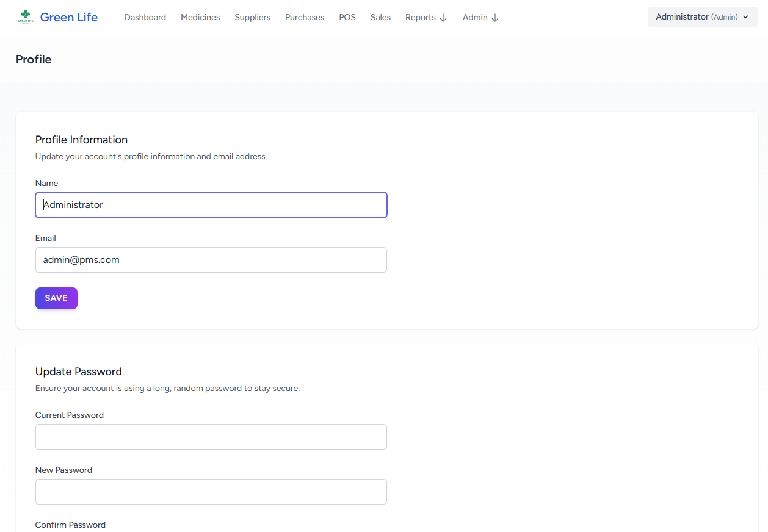This screenshot has width=768, height=532.
Task: Click the SAVE button under Profile Information
Action: point(56,298)
